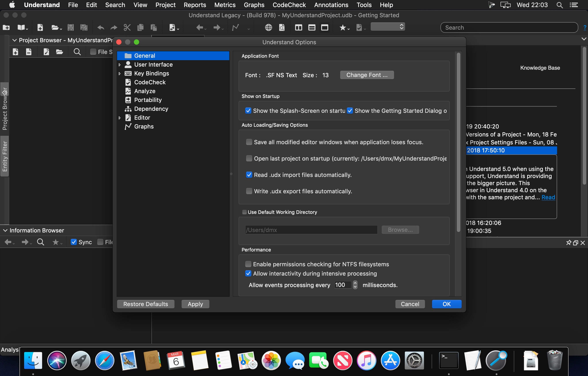Click Restore Defaults button
Screen dimensions: 588x376
coord(146,304)
